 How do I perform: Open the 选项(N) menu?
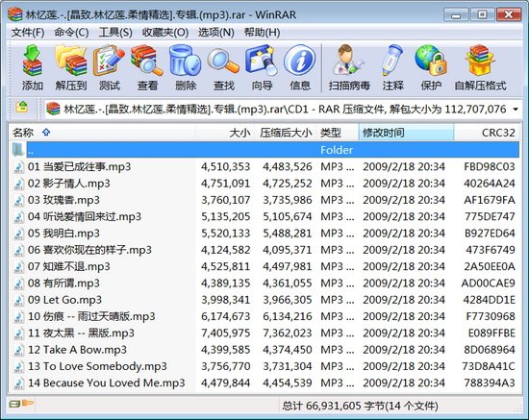(215, 33)
